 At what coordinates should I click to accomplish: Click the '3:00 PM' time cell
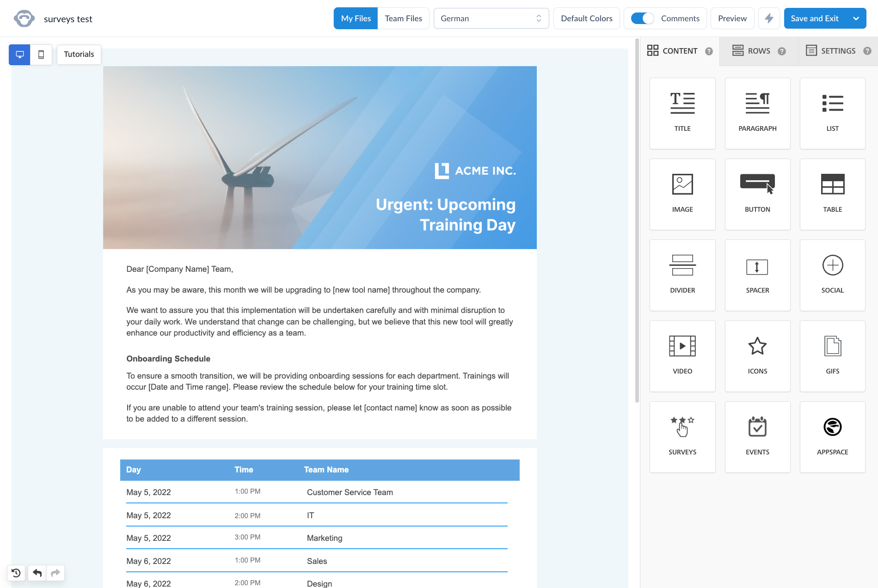point(247,537)
